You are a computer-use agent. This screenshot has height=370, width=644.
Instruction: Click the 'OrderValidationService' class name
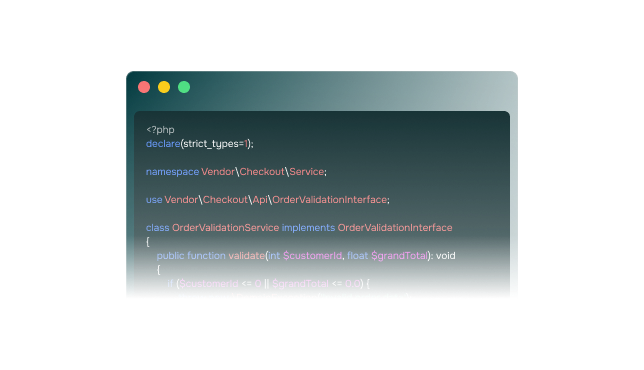(x=225, y=228)
